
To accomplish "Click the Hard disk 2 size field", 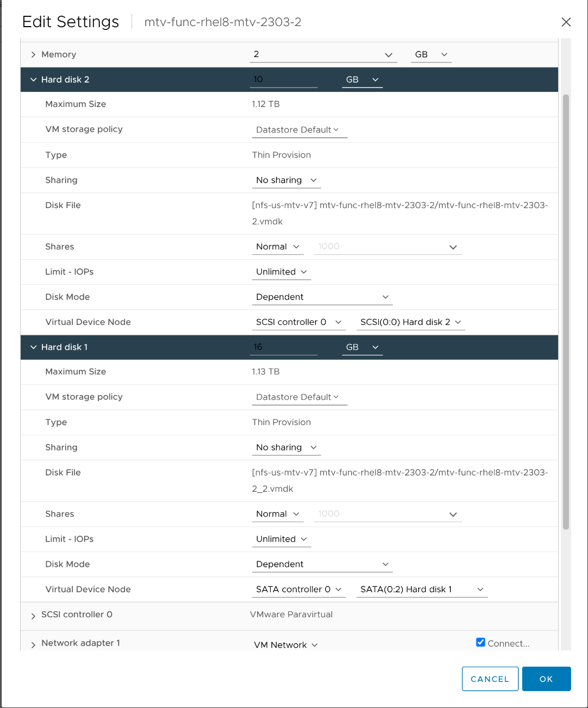I will click(x=283, y=80).
